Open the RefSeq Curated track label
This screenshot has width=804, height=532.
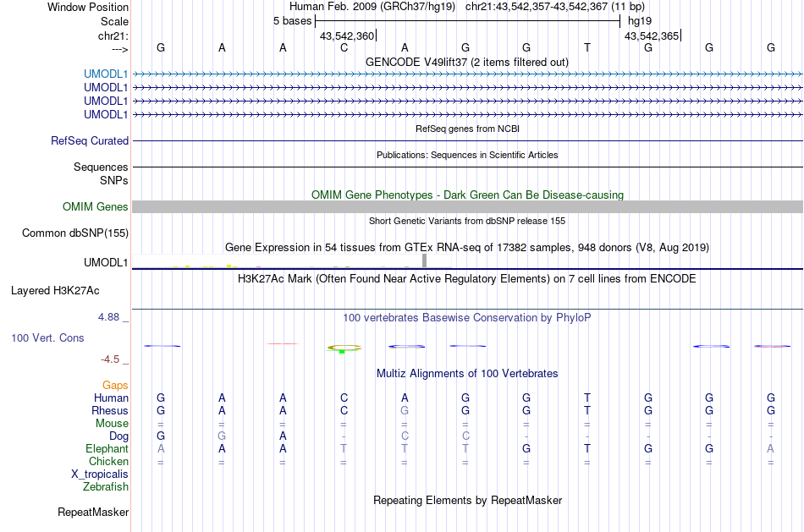click(90, 140)
